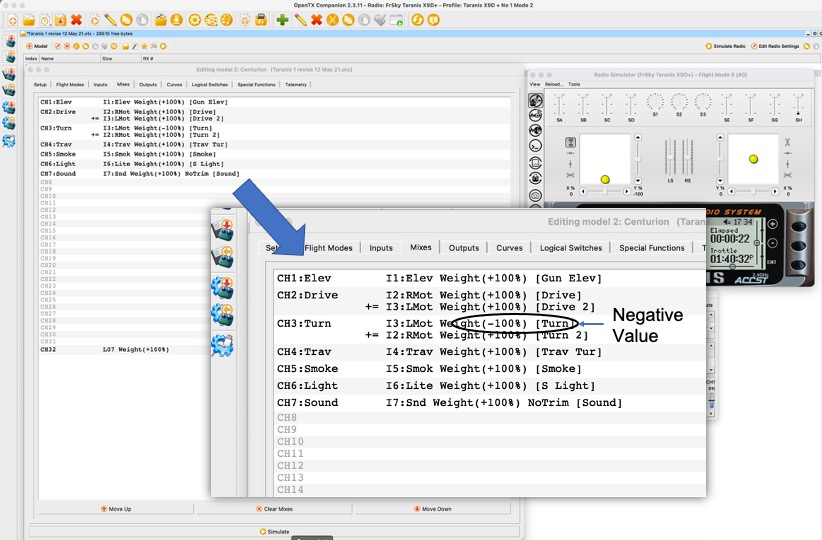Click the green plus add icon in top toolbar
This screenshot has width=822, height=540.
pyautogui.click(x=283, y=20)
